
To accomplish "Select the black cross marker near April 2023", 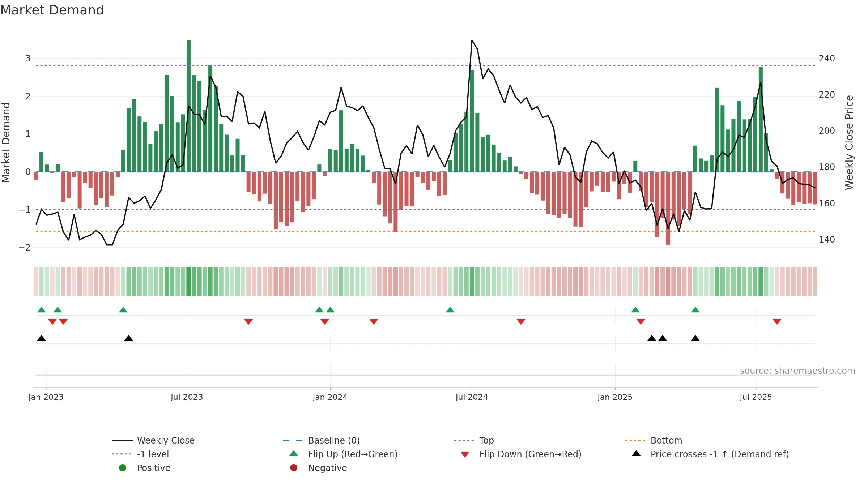I will click(x=128, y=338).
